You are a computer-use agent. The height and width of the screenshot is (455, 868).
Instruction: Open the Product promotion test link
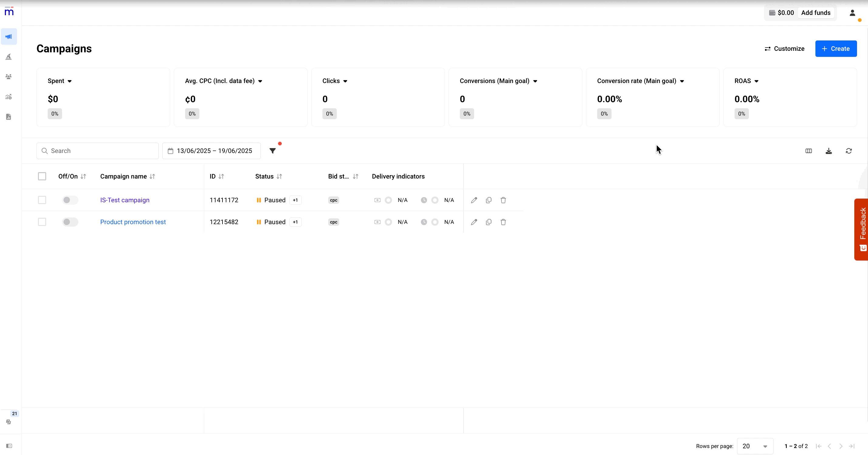tap(133, 222)
